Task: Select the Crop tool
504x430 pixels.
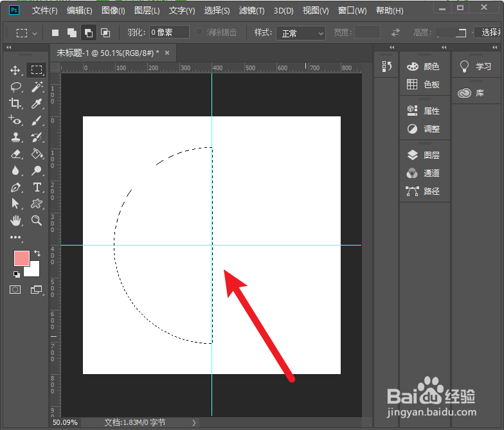Action: tap(15, 103)
